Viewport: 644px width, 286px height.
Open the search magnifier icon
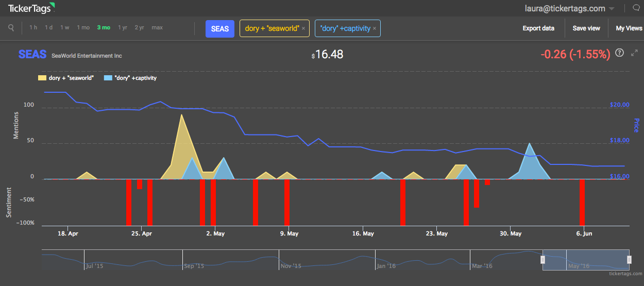[x=11, y=28]
